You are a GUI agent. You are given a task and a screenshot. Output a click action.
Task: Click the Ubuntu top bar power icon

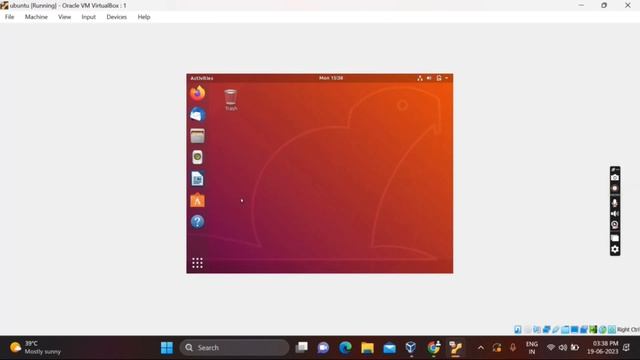click(x=439, y=78)
